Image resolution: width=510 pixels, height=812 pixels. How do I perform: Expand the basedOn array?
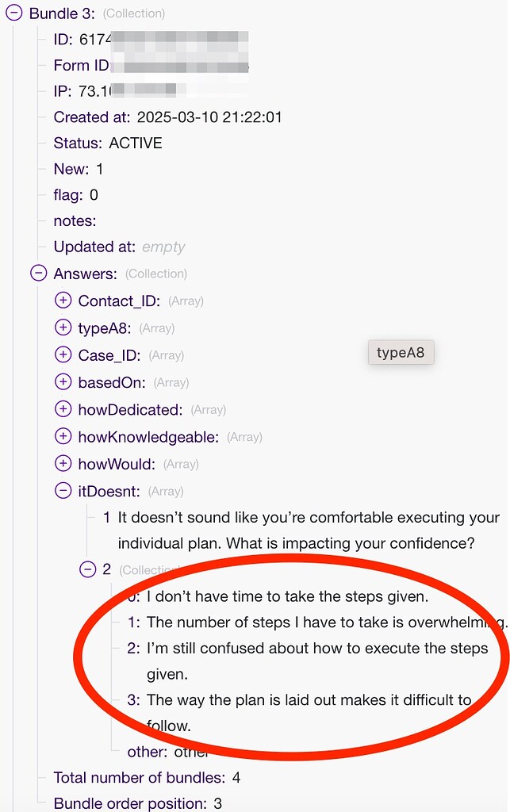(63, 382)
